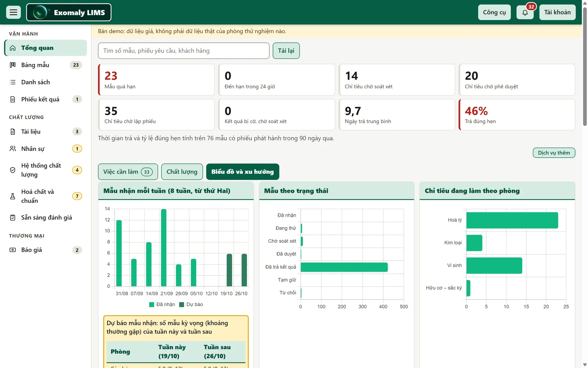Toggle Đã nhận legend swatch
This screenshot has height=368, width=588.
(151, 305)
